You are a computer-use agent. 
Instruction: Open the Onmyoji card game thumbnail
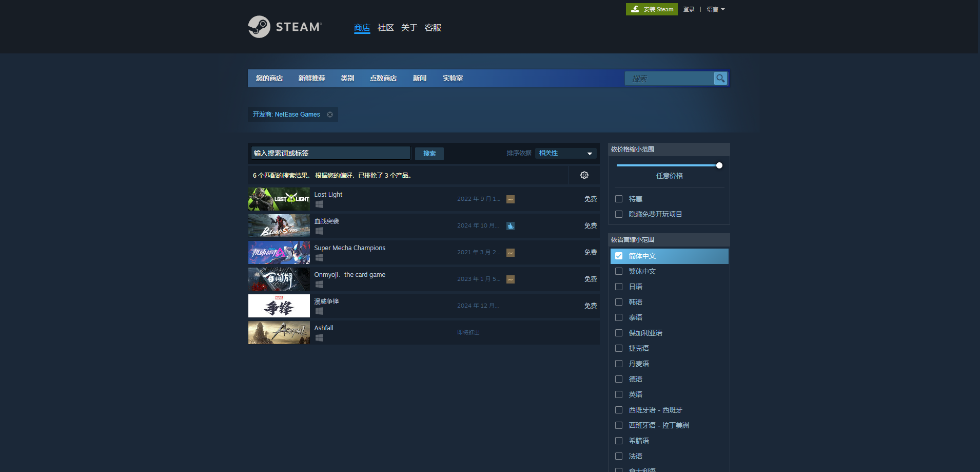click(279, 279)
